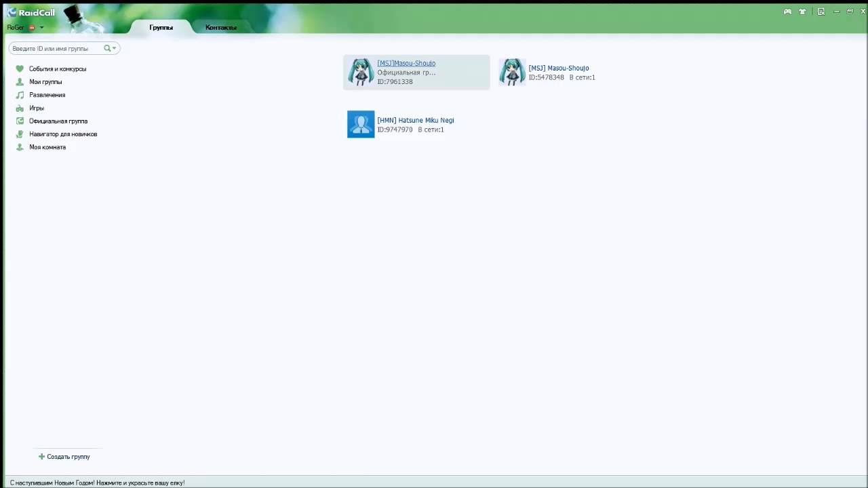Click the game controller icon for Игры
The height and width of the screenshot is (488, 868).
(x=20, y=108)
